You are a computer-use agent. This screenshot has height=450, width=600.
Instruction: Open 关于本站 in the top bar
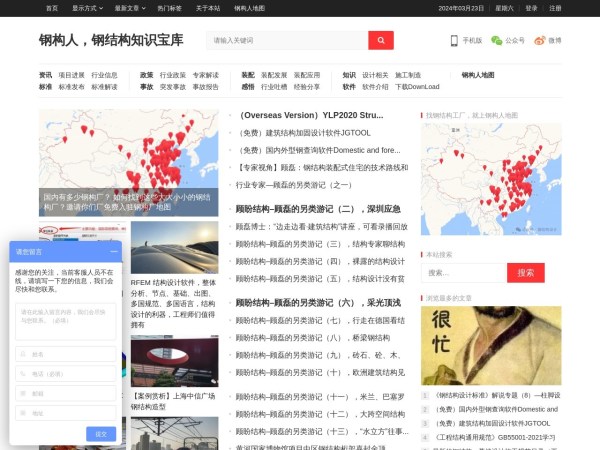(x=208, y=8)
